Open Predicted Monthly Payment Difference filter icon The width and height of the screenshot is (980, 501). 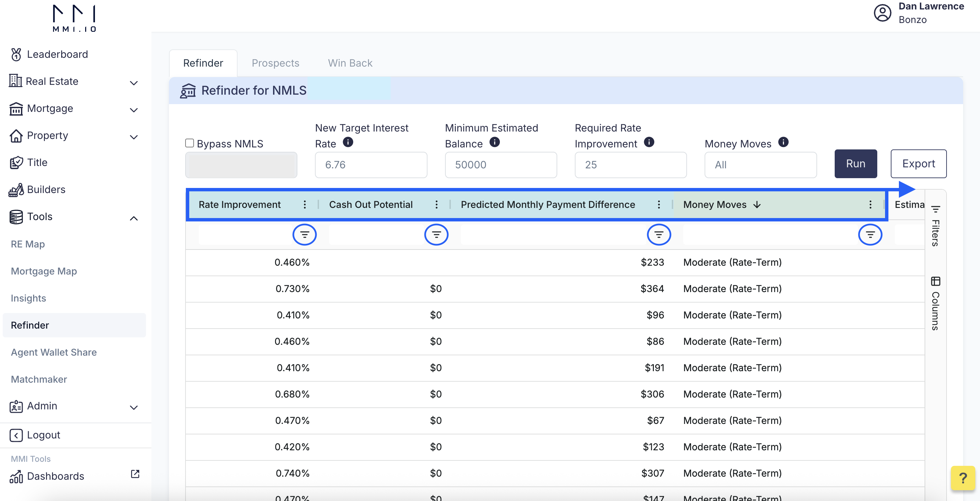tap(659, 235)
